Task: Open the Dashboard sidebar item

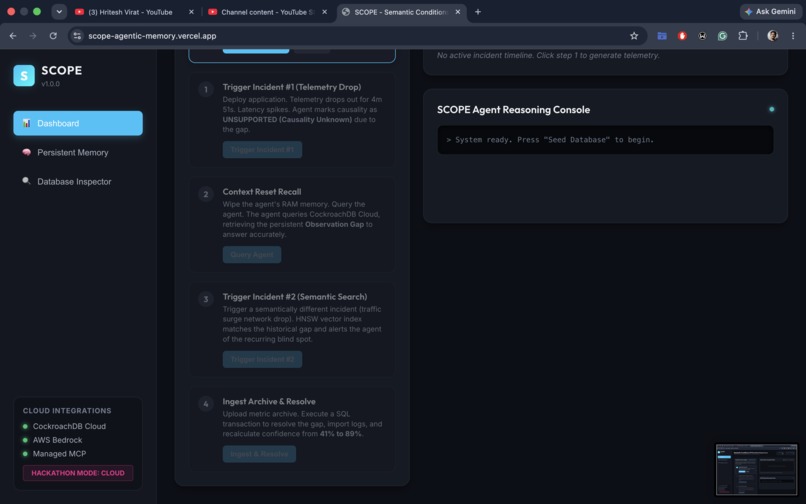Action: [x=78, y=123]
